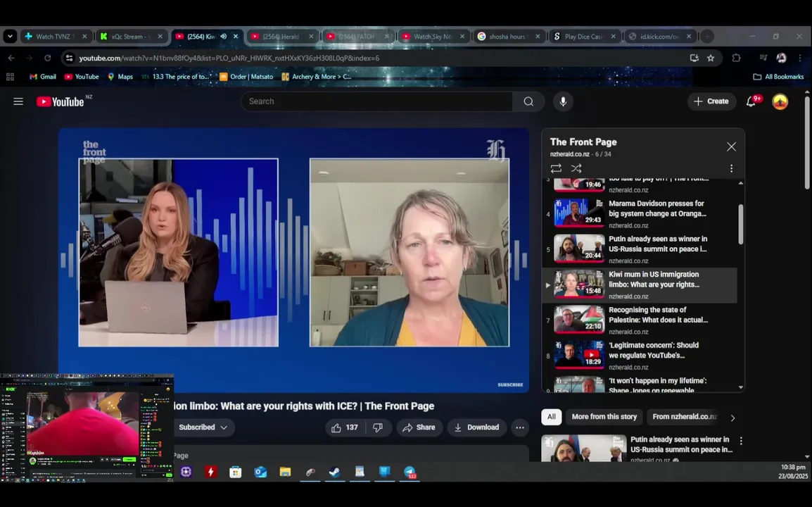Open the Apps grid in bookmarks bar
Screen dimensions: 812x507
[x=10, y=77]
